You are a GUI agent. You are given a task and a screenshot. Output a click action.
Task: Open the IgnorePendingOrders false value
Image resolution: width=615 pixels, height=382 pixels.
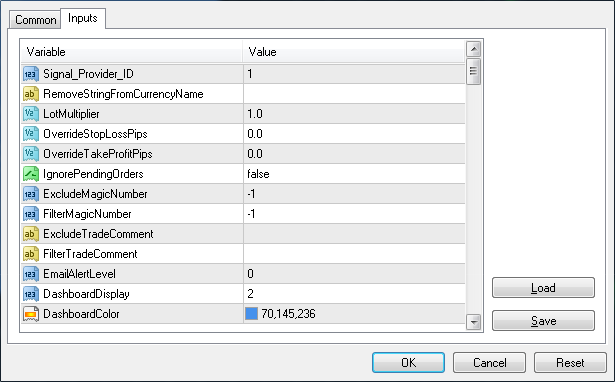(x=354, y=174)
